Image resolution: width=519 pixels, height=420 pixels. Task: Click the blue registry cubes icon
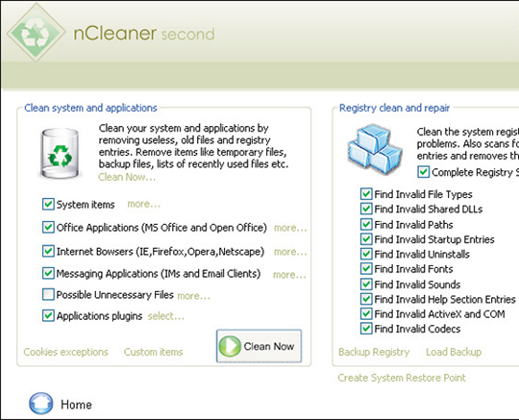(x=375, y=149)
